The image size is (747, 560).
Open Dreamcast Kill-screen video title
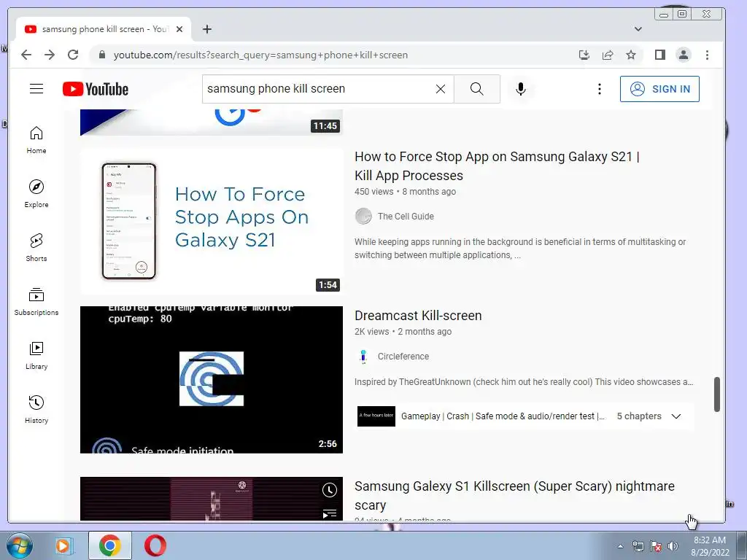click(x=418, y=316)
